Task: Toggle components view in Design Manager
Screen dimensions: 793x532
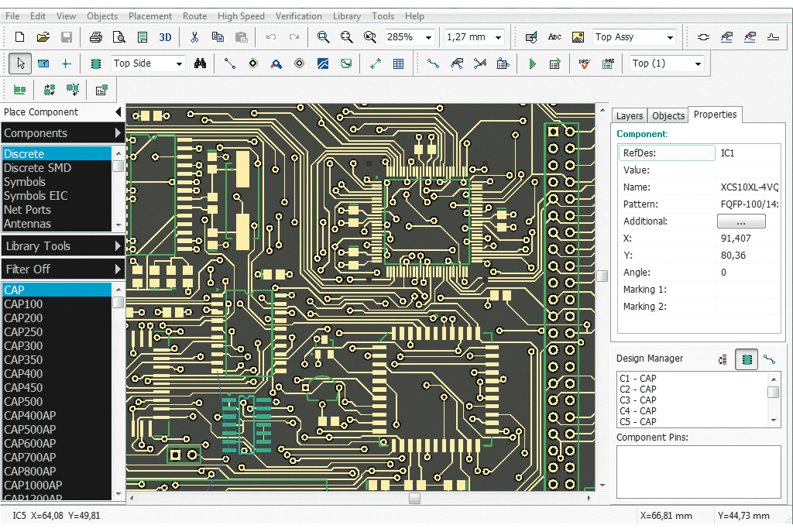Action: point(747,359)
